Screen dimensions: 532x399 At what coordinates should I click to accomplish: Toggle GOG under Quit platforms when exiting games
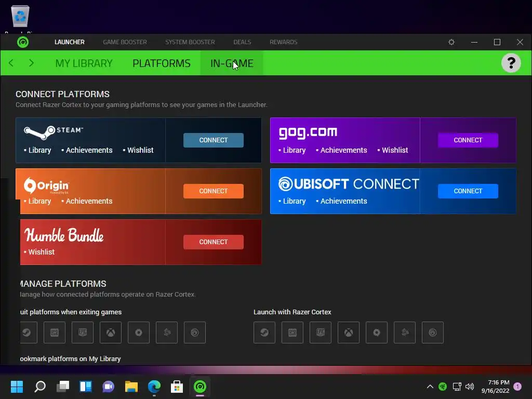[55, 332]
